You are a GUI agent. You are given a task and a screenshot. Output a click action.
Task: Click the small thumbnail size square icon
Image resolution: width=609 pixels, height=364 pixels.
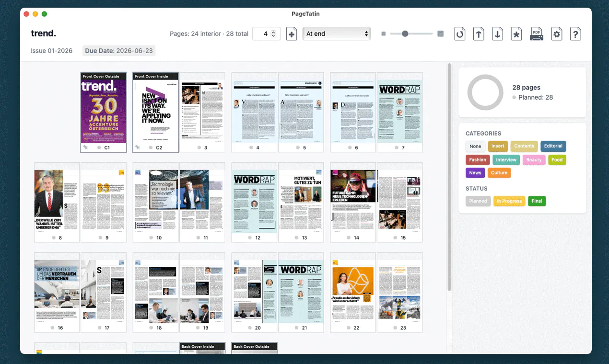[x=383, y=34]
